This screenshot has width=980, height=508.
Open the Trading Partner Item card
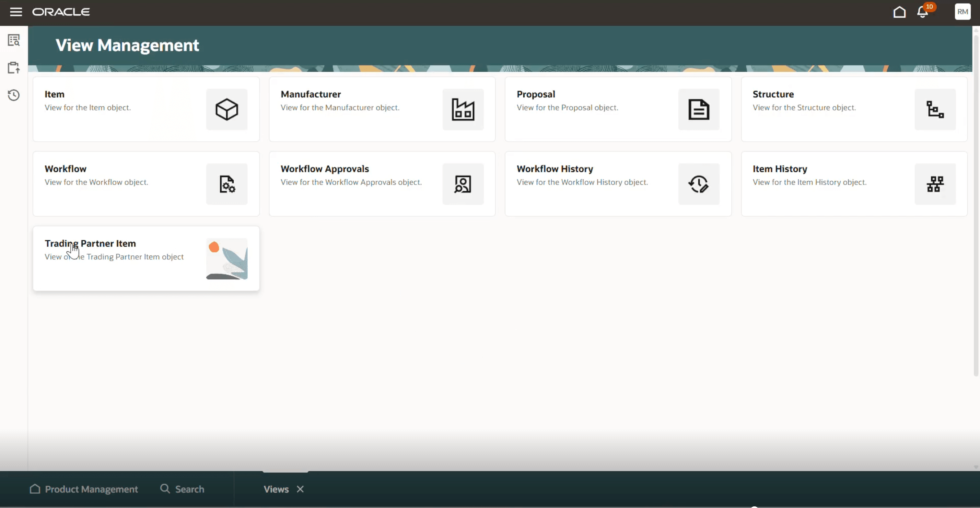pyautogui.click(x=146, y=258)
